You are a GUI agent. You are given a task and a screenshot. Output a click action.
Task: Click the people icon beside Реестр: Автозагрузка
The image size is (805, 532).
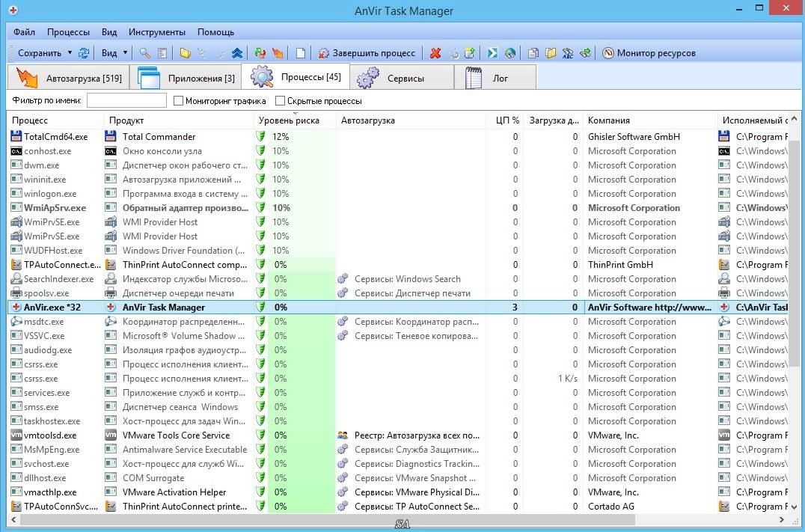pyautogui.click(x=343, y=435)
